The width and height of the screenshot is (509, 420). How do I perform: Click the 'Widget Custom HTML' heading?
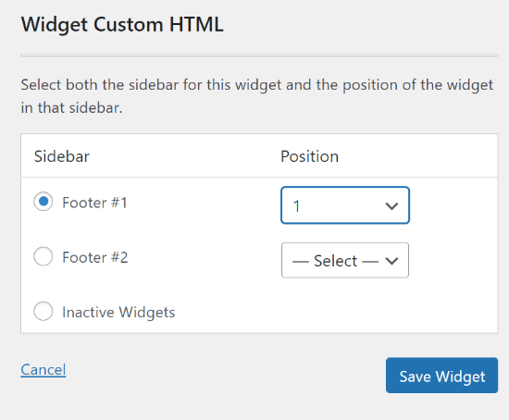click(122, 24)
